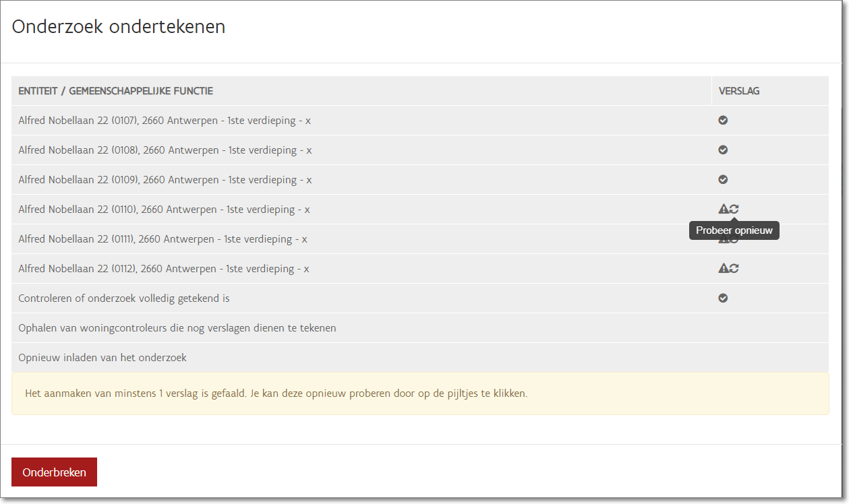Select the Alfred Nobellaan 22 (0110) row
This screenshot has width=849, height=504.
164,210
